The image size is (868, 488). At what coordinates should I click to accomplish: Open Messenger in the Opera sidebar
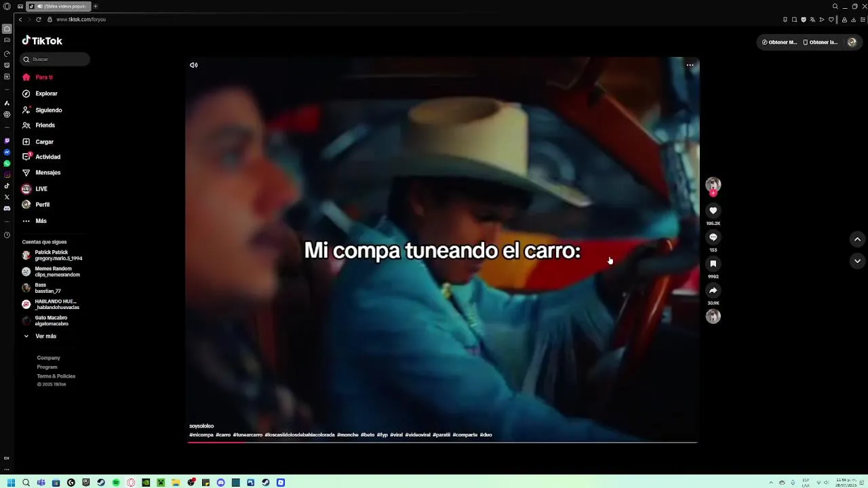point(7,152)
